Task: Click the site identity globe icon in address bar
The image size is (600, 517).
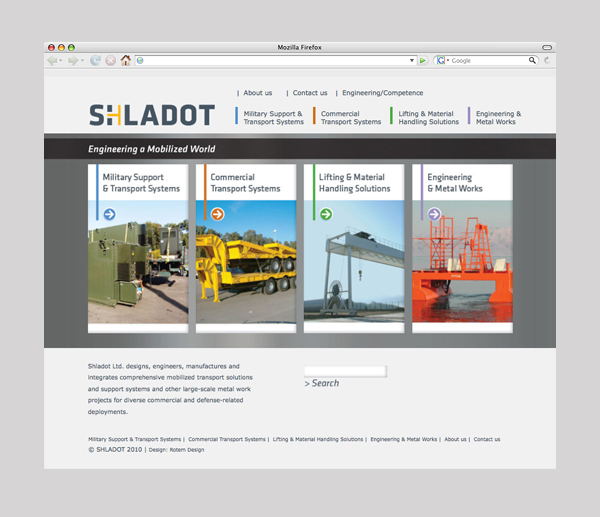Action: coord(140,60)
